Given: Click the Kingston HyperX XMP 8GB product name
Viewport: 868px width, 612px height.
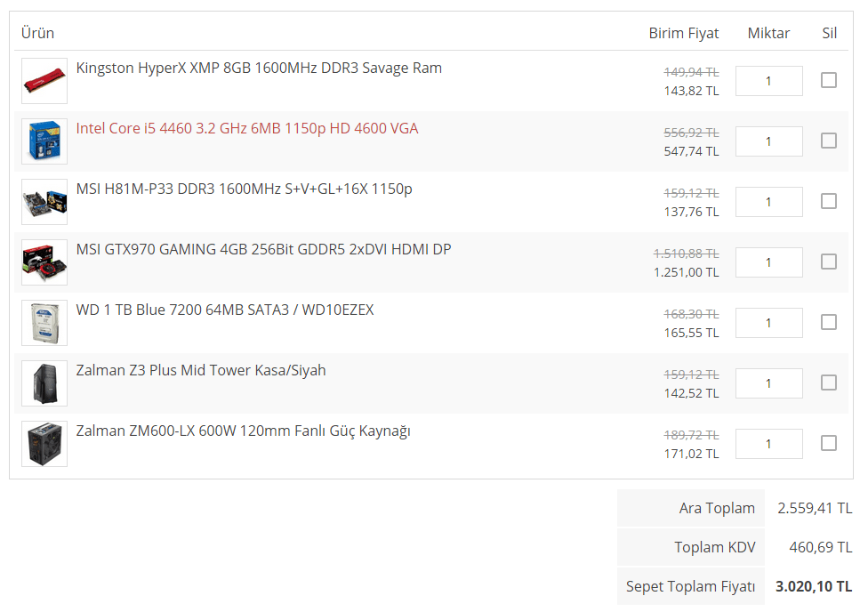Looking at the screenshot, I should (259, 68).
